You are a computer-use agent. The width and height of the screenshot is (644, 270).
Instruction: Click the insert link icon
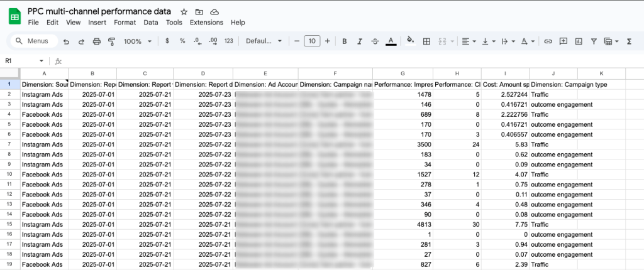tap(548, 41)
